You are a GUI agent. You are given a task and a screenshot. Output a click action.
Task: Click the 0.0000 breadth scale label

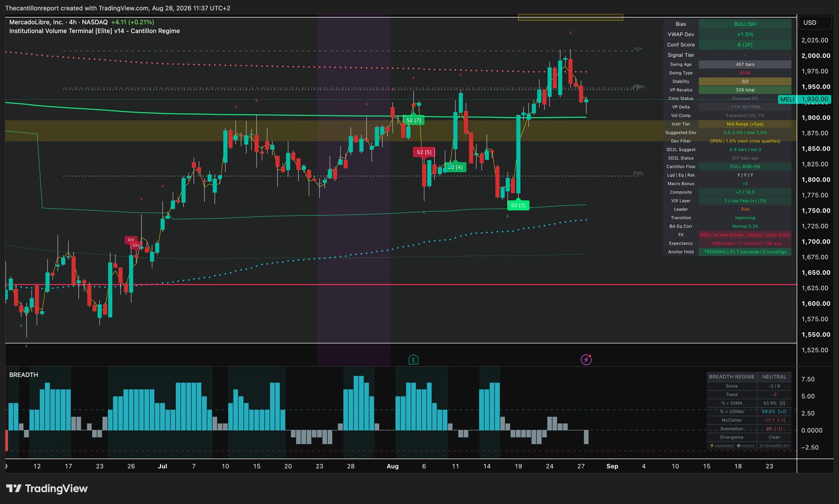click(812, 430)
